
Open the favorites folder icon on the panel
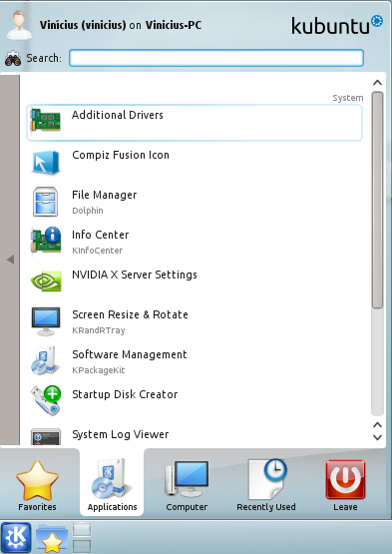tap(52, 538)
